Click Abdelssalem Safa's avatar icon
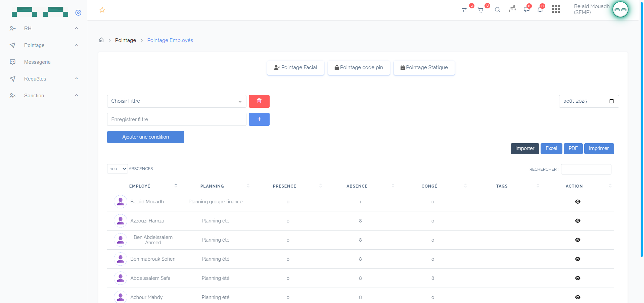Viewport: 644px width, 303px height. (121, 278)
